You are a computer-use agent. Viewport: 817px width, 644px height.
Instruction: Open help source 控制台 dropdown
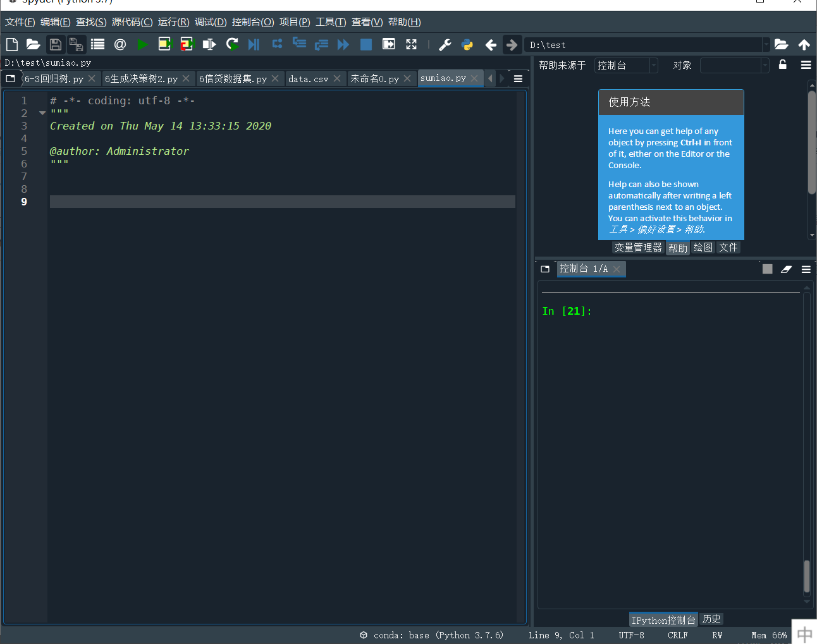click(626, 65)
